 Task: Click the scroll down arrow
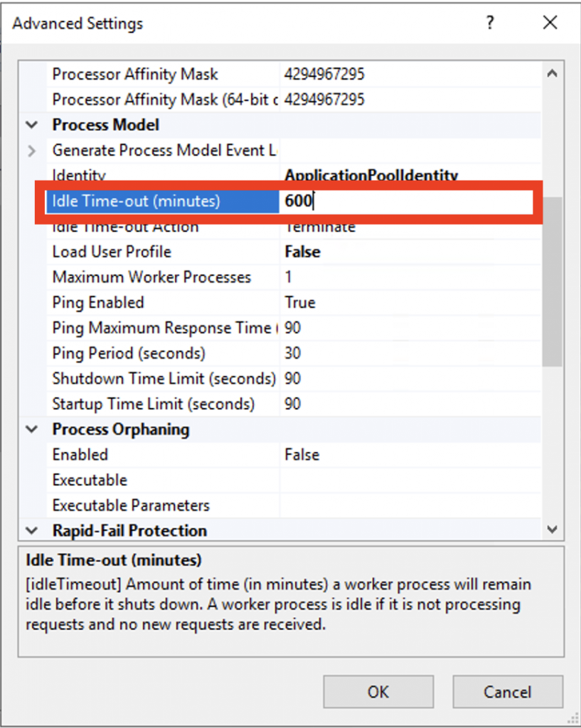(x=553, y=529)
